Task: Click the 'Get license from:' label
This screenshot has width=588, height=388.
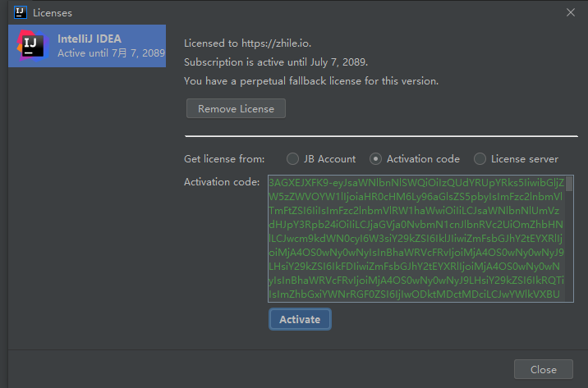Action: [x=224, y=159]
